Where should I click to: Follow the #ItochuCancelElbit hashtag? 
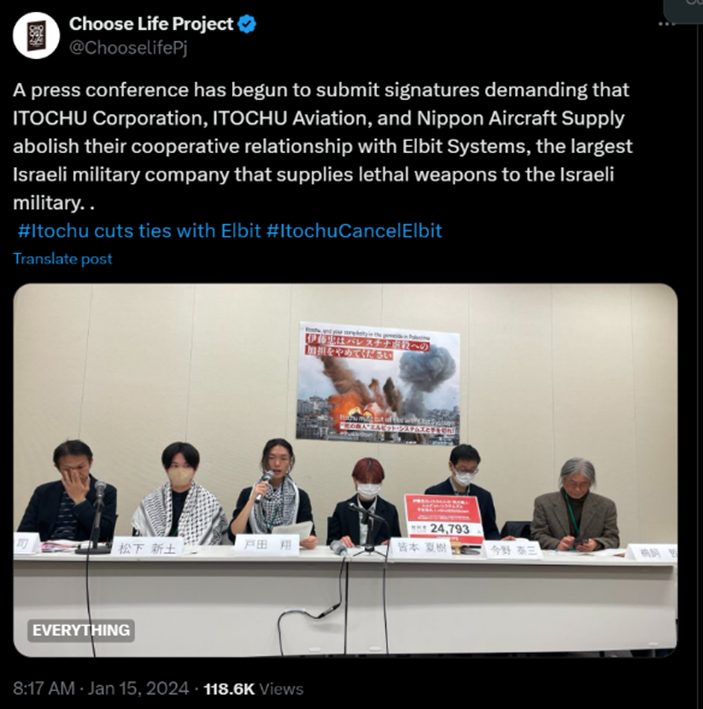354,231
